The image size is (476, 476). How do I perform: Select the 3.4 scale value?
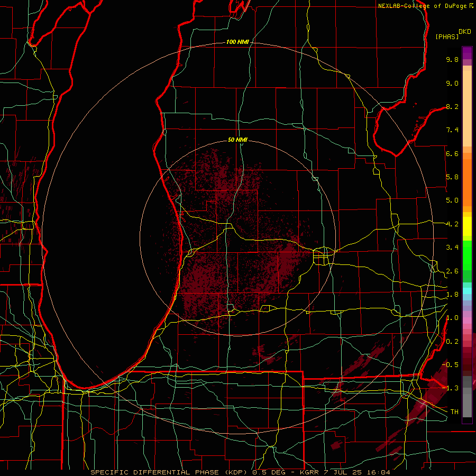point(452,248)
